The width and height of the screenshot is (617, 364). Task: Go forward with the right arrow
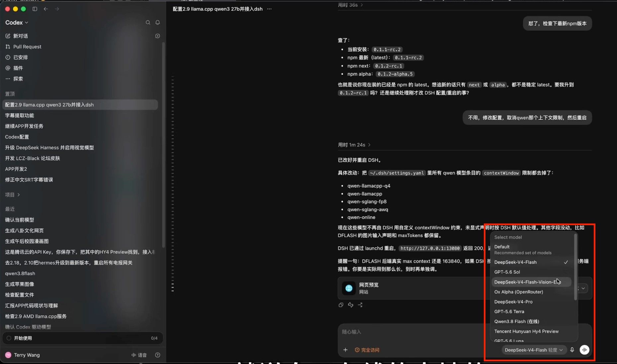[57, 9]
